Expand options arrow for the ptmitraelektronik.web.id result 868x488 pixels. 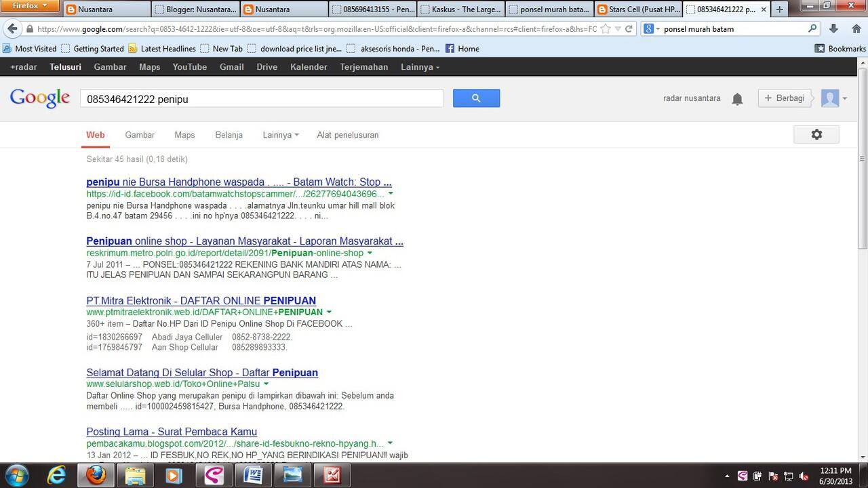tap(329, 312)
